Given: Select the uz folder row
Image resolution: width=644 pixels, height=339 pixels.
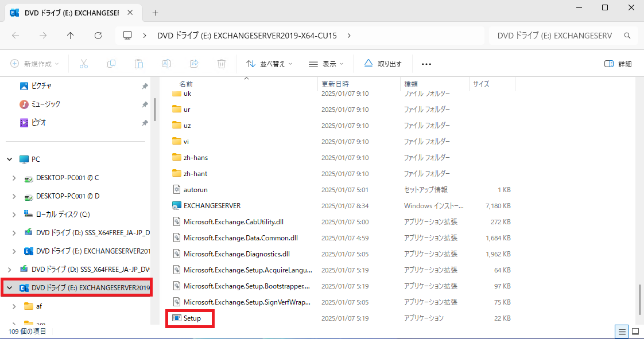Looking at the screenshot, I should tap(341, 126).
